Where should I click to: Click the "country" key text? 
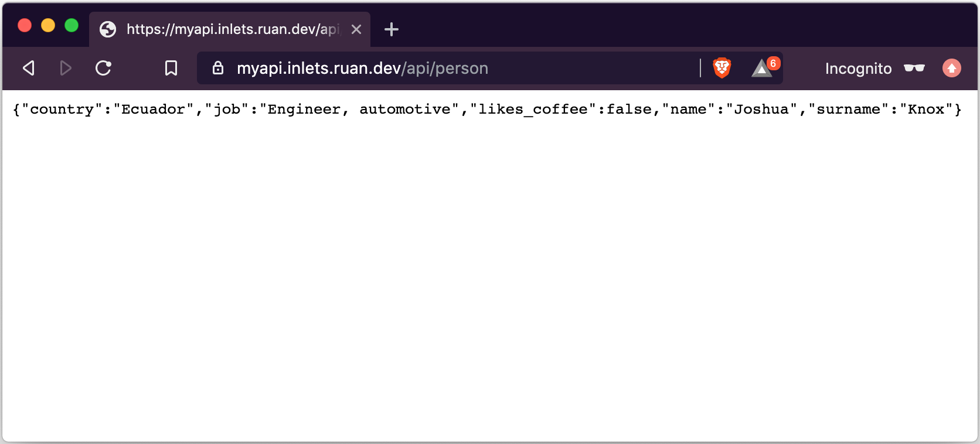62,109
